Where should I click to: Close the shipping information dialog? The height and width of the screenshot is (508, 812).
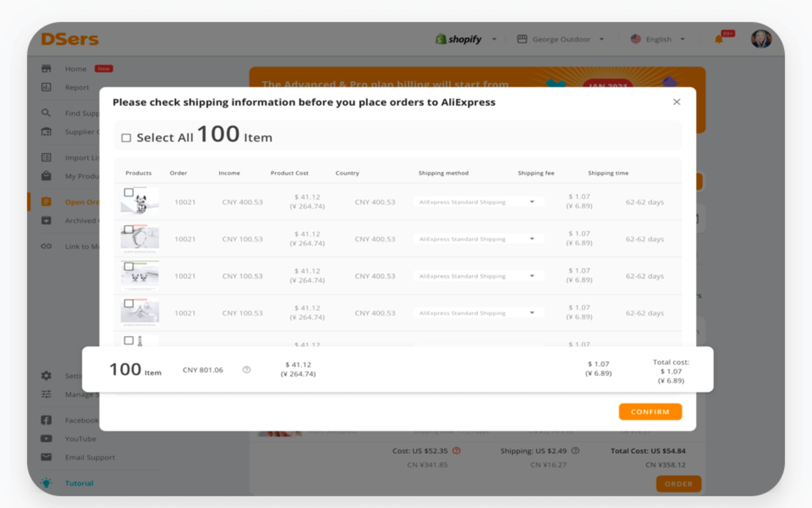(x=677, y=102)
